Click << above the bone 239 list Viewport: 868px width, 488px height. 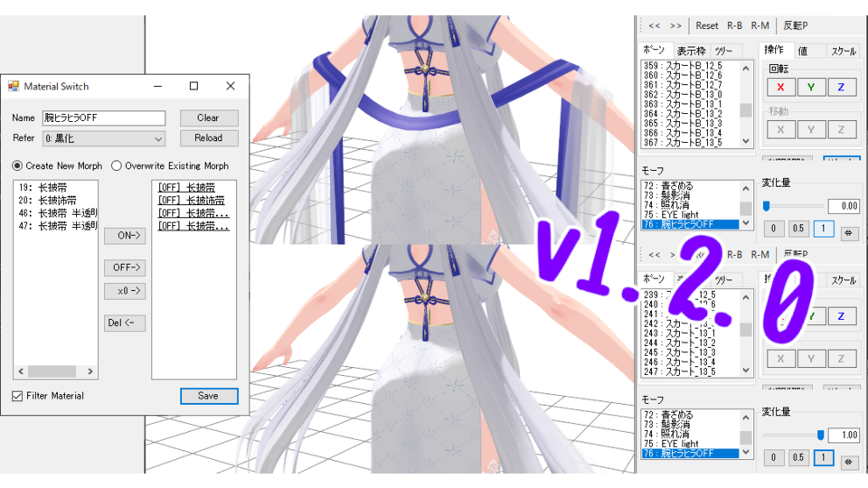click(x=655, y=255)
